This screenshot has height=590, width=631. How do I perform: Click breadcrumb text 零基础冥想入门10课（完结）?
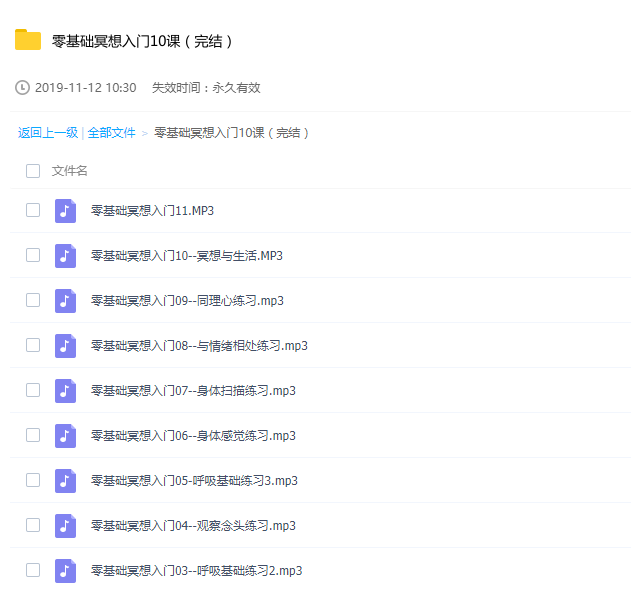tap(231, 133)
